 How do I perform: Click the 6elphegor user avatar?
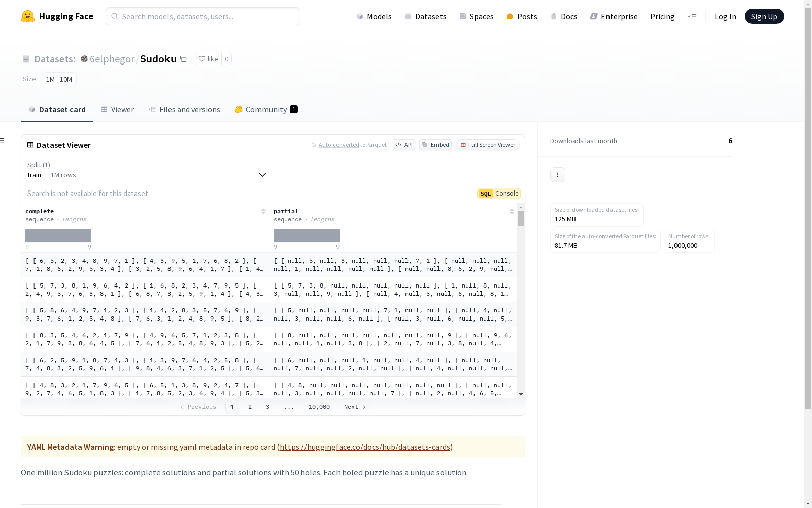(84, 59)
